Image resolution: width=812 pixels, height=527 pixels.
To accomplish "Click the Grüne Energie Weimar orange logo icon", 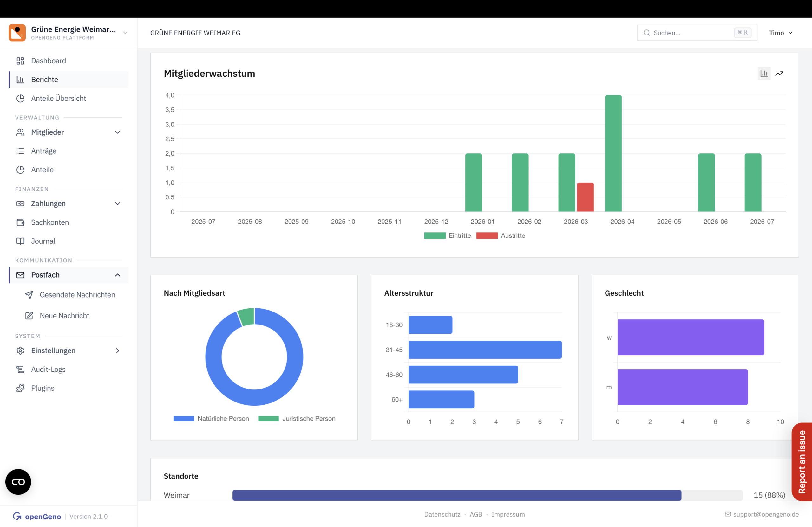I will point(17,33).
